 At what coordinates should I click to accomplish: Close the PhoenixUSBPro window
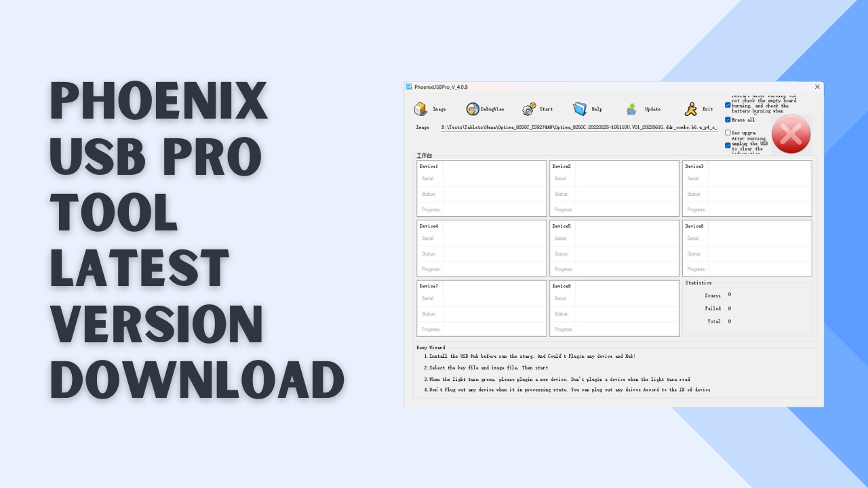(x=817, y=87)
